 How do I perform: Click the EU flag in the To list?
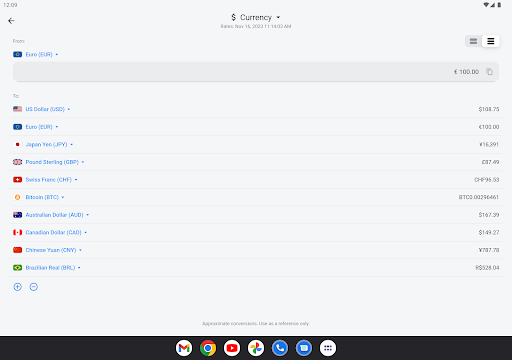pos(18,127)
